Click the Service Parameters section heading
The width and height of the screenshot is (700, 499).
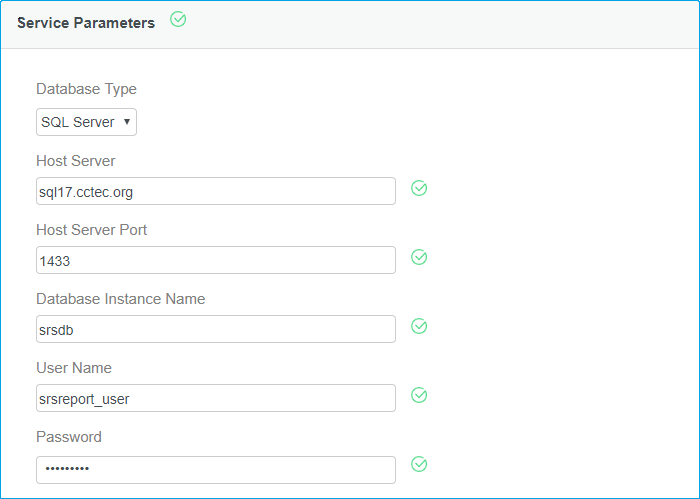86,23
